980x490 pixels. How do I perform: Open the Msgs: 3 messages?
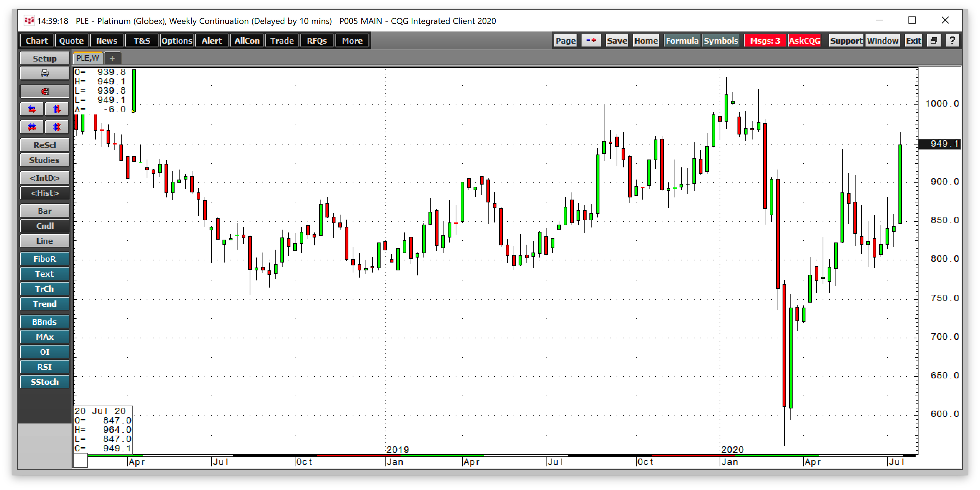(x=765, y=41)
